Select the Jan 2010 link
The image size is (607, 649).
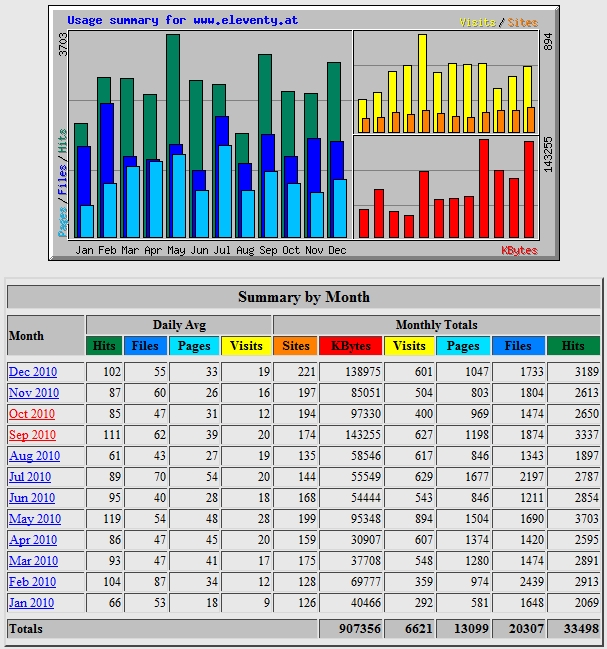(32, 603)
